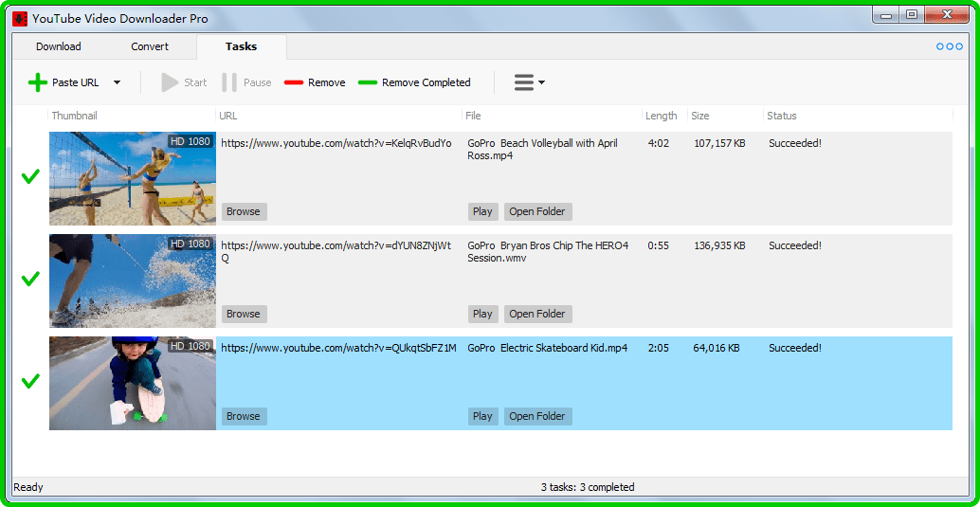
Task: Play the Electric Skateboard Kid file
Action: [483, 416]
